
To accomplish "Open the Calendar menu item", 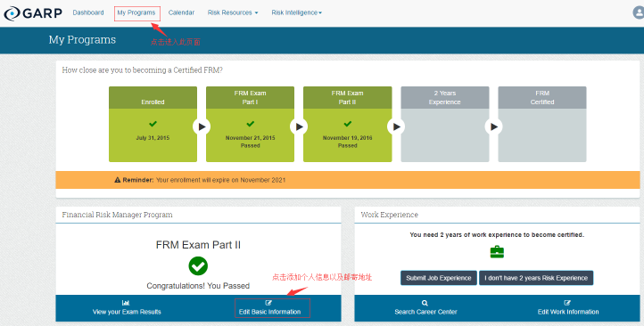I will click(x=181, y=12).
